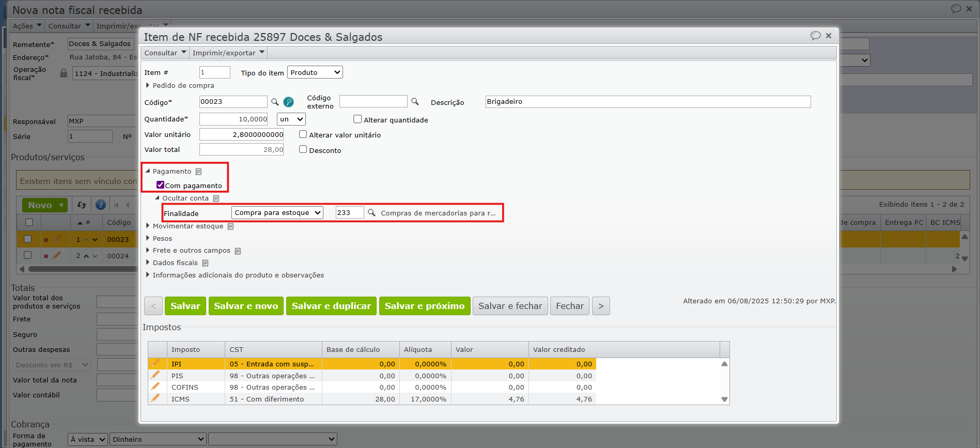Image resolution: width=980 pixels, height=448 pixels.
Task: Click the Fechar button
Action: 570,306
